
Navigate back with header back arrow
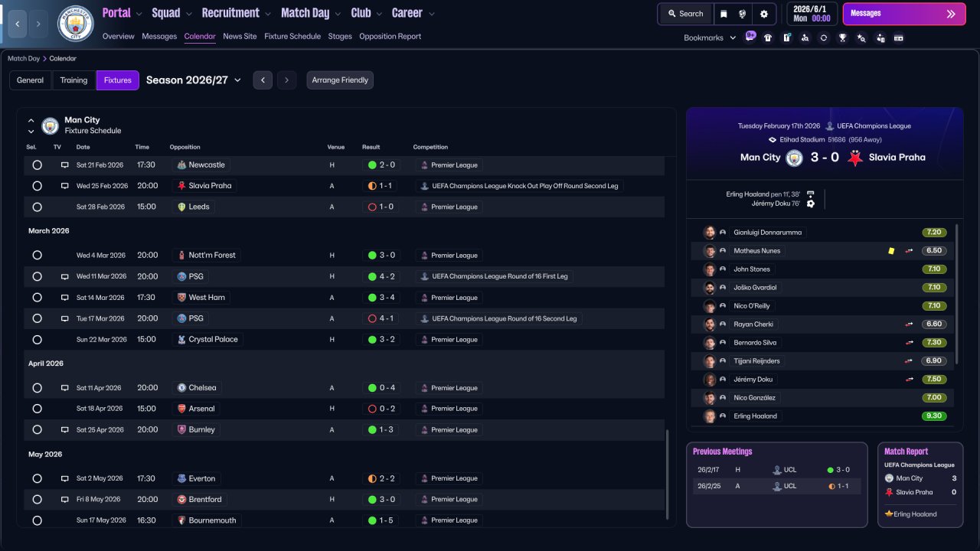click(x=17, y=24)
